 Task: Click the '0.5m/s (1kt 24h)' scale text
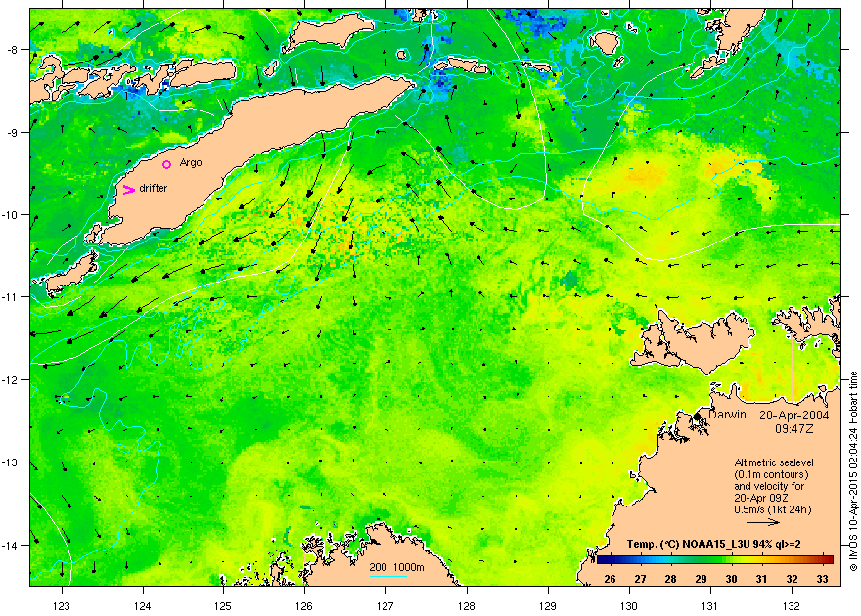tap(773, 509)
